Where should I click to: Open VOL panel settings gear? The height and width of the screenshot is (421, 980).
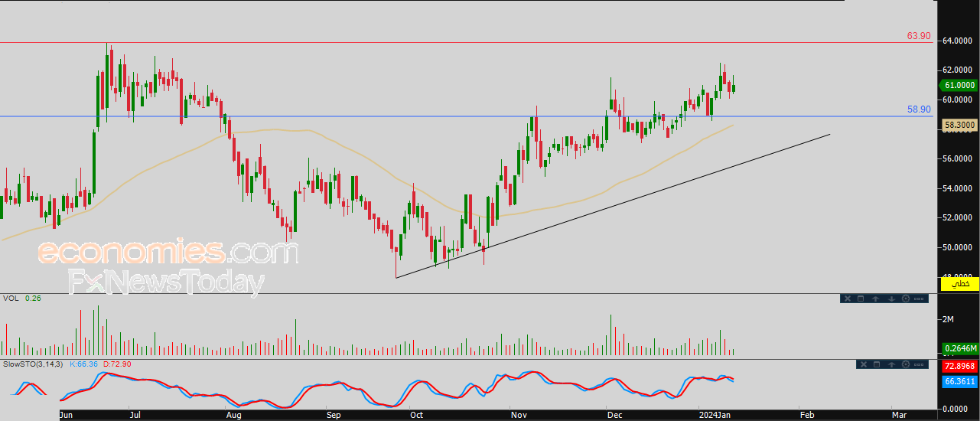click(x=906, y=299)
